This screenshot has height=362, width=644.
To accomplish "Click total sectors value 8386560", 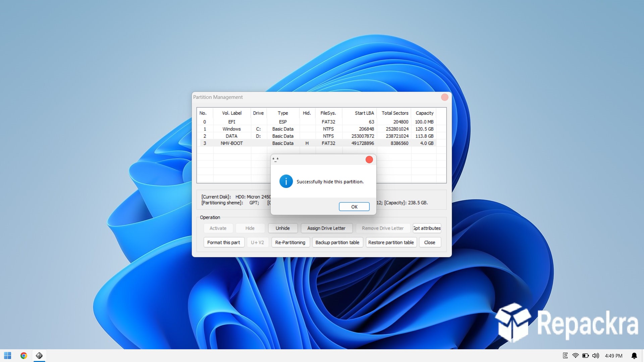I will pos(399,143).
